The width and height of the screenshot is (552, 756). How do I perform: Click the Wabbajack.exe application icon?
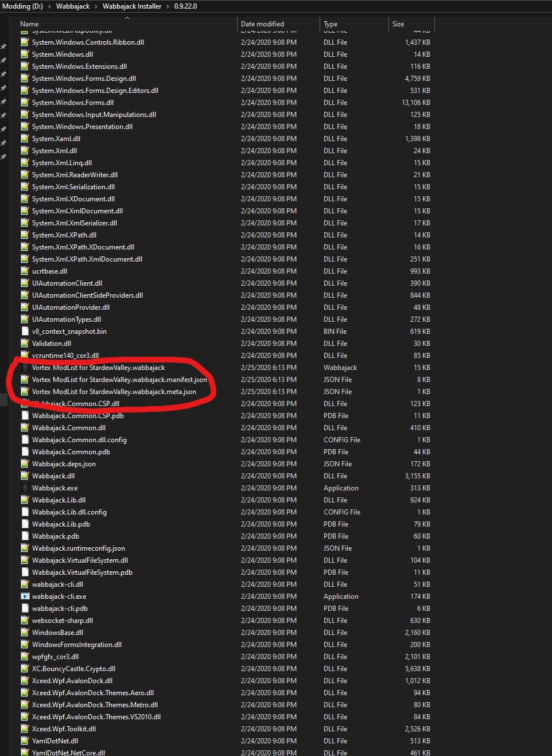coord(25,488)
